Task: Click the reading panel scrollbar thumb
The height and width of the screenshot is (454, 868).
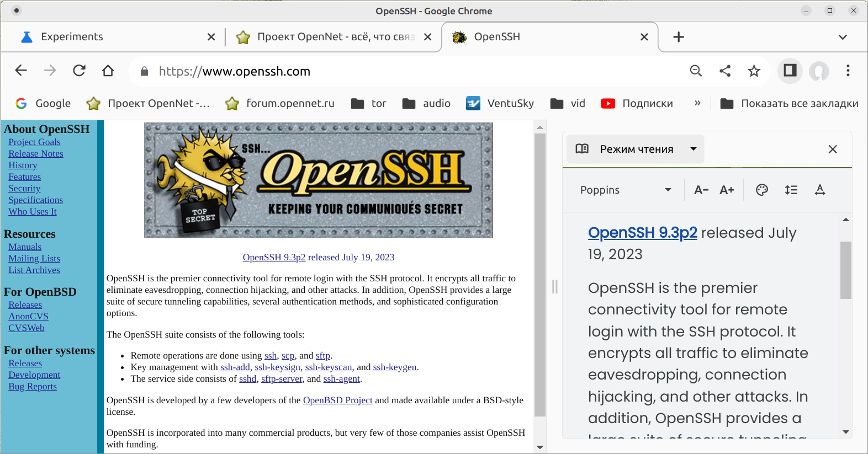Action: click(846, 270)
